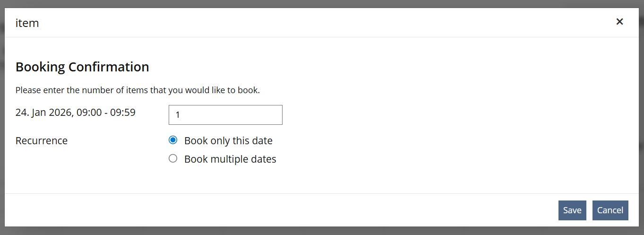Image resolution: width=644 pixels, height=235 pixels.
Task: Click the "item" dialog title
Action: click(27, 23)
